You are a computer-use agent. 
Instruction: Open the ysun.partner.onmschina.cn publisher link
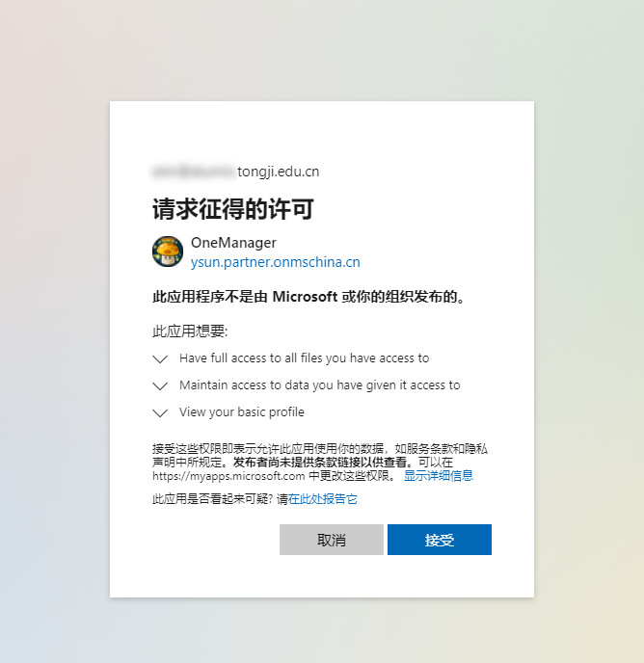point(276,262)
